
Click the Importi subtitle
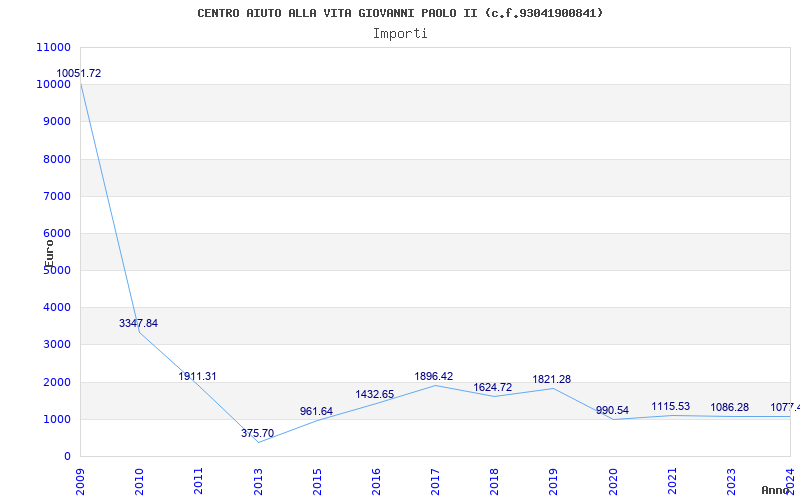[400, 34]
